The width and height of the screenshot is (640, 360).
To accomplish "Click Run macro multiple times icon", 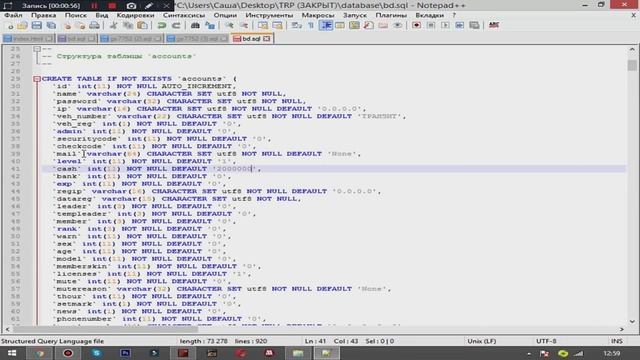I will click(460, 26).
